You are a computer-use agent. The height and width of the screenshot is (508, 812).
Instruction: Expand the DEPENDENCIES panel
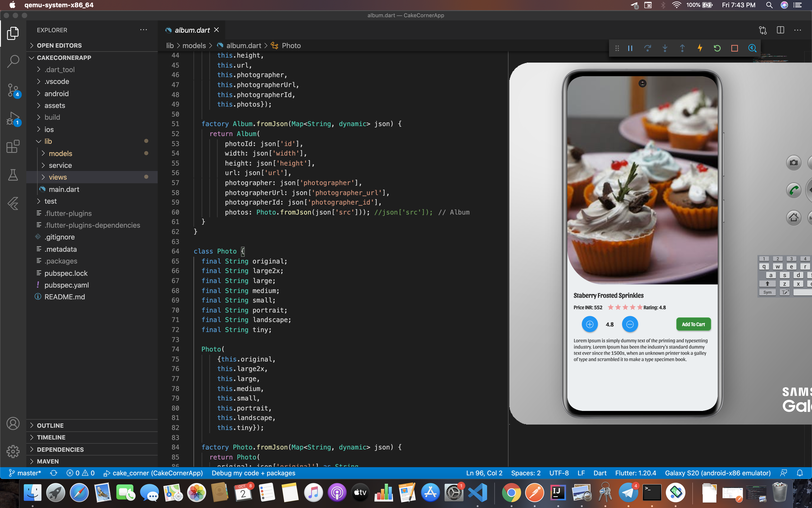pyautogui.click(x=92, y=449)
